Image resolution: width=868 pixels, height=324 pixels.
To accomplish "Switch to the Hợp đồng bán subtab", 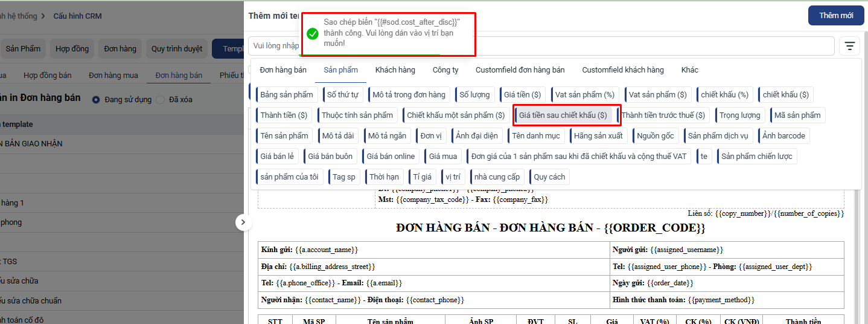I will coord(47,76).
